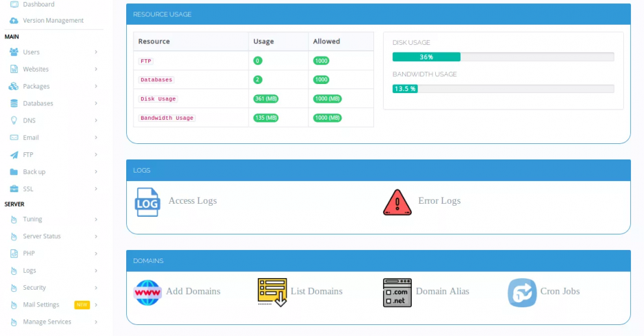This screenshot has width=644, height=336.
Task: Click the Users icon in sidebar
Action: click(x=14, y=52)
